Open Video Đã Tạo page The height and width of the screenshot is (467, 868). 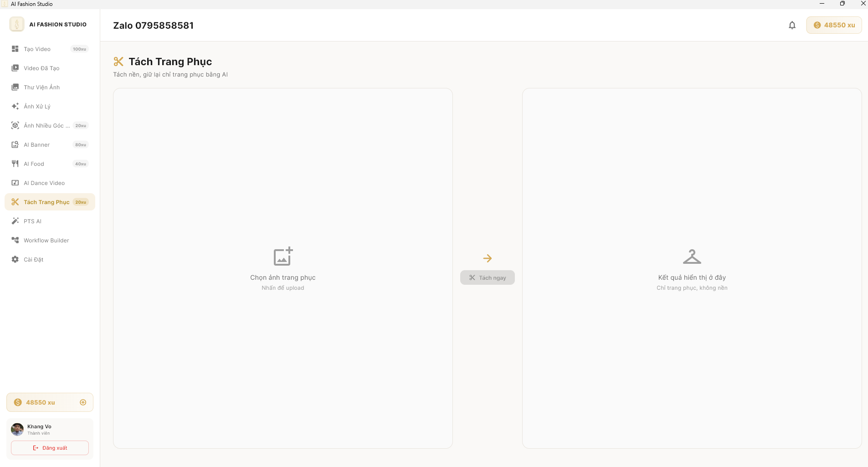coord(41,68)
